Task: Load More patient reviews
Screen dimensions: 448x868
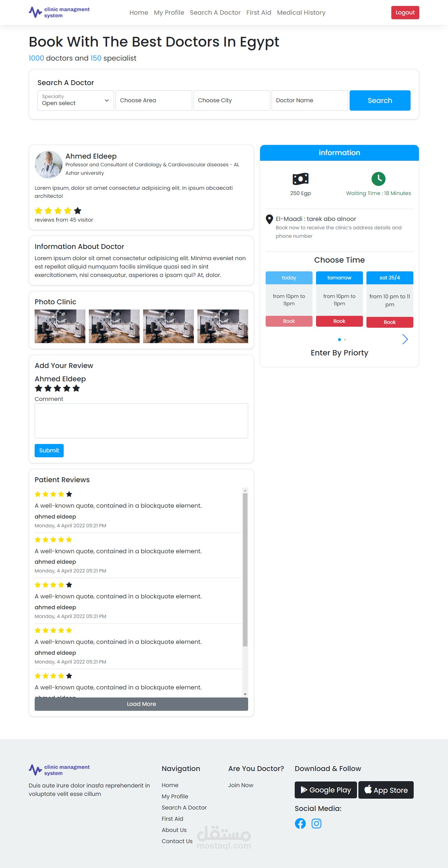Action: pos(141,704)
